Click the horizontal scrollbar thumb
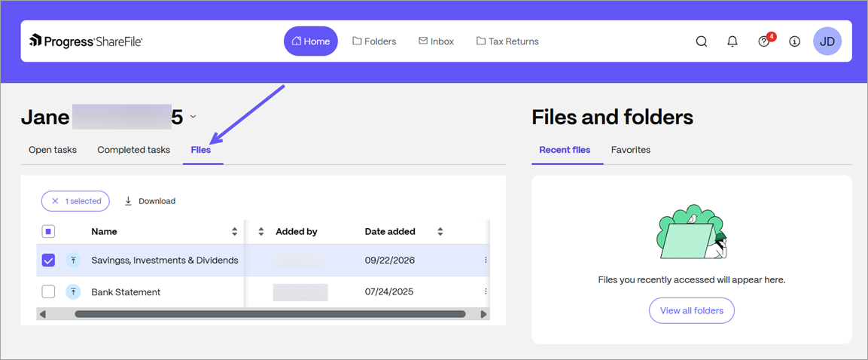The width and height of the screenshot is (868, 360). pos(270,314)
